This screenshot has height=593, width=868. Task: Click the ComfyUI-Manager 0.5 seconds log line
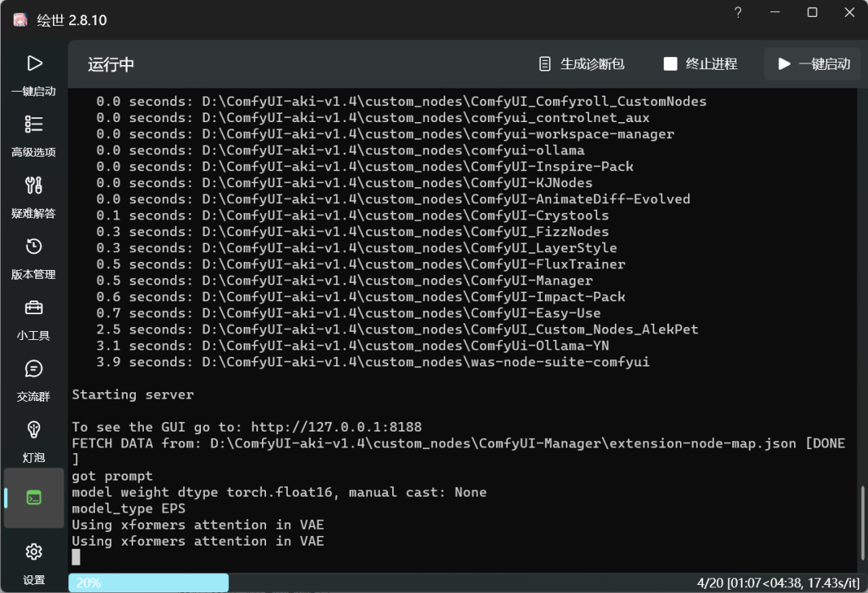click(x=344, y=280)
